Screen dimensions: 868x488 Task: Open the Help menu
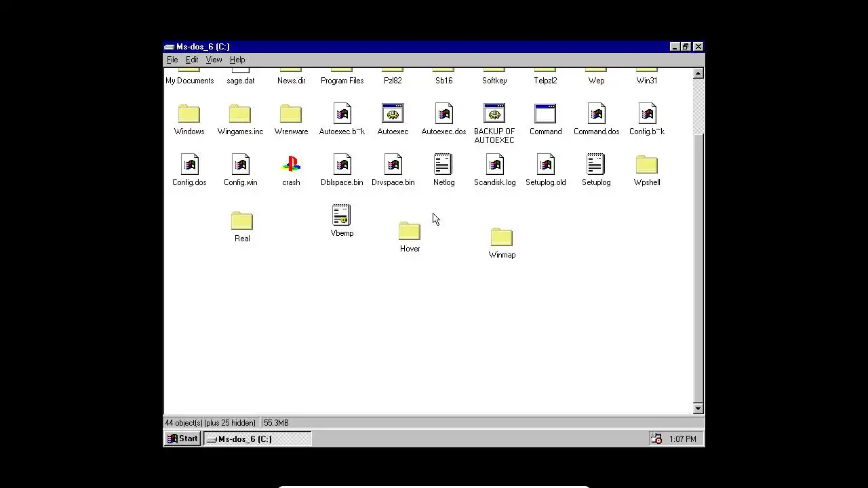pos(237,60)
